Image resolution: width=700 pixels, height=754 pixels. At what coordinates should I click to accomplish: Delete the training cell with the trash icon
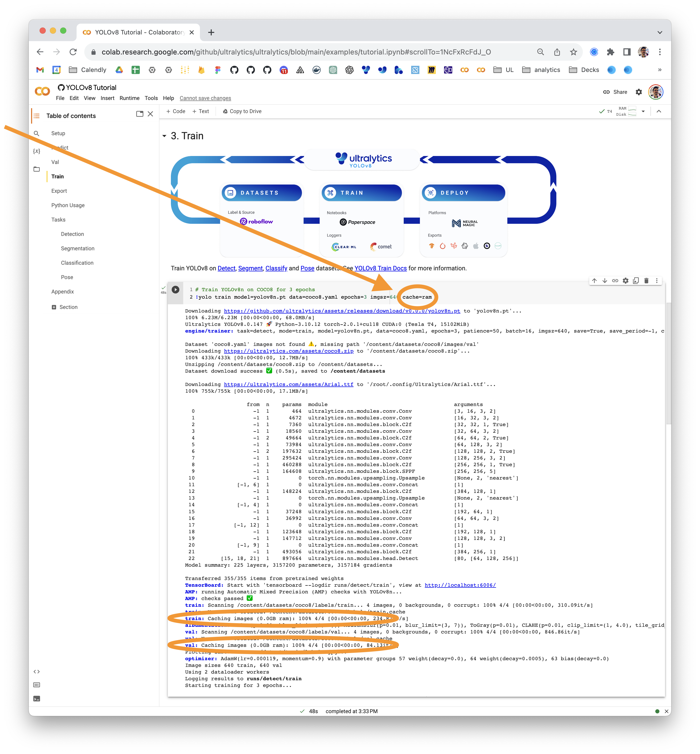click(647, 281)
